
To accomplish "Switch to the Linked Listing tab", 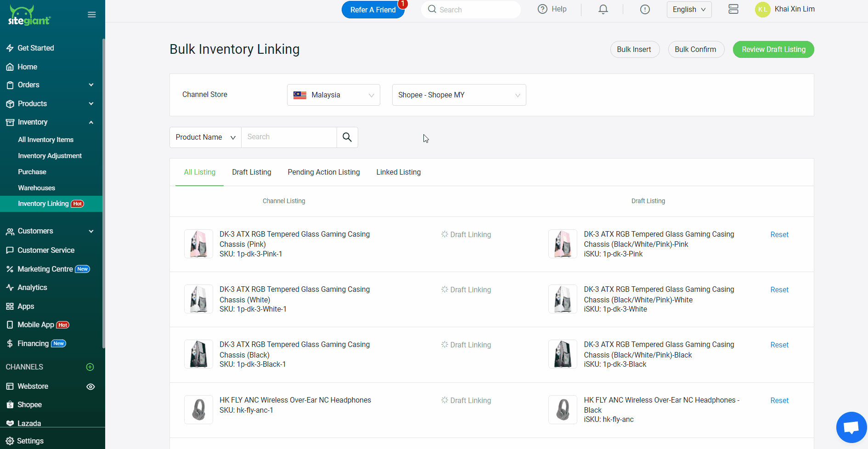I will [398, 172].
